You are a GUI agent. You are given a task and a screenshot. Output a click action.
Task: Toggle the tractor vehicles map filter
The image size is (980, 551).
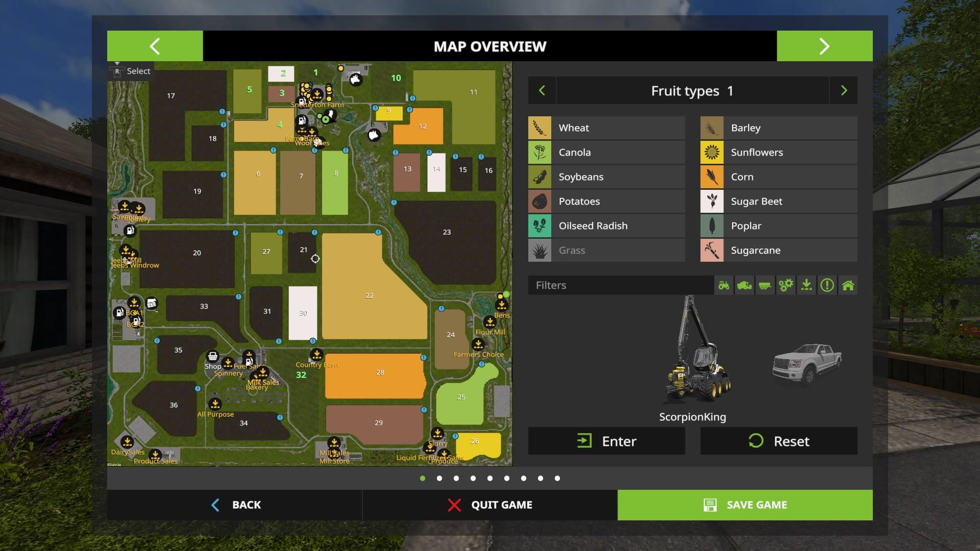coord(724,285)
